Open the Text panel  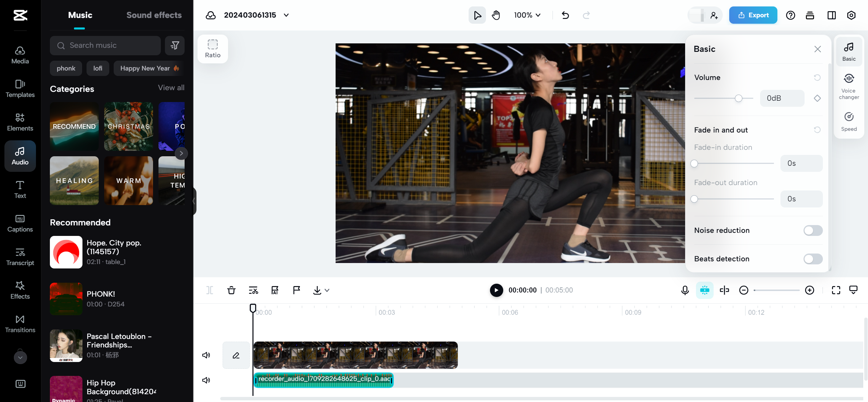20,189
